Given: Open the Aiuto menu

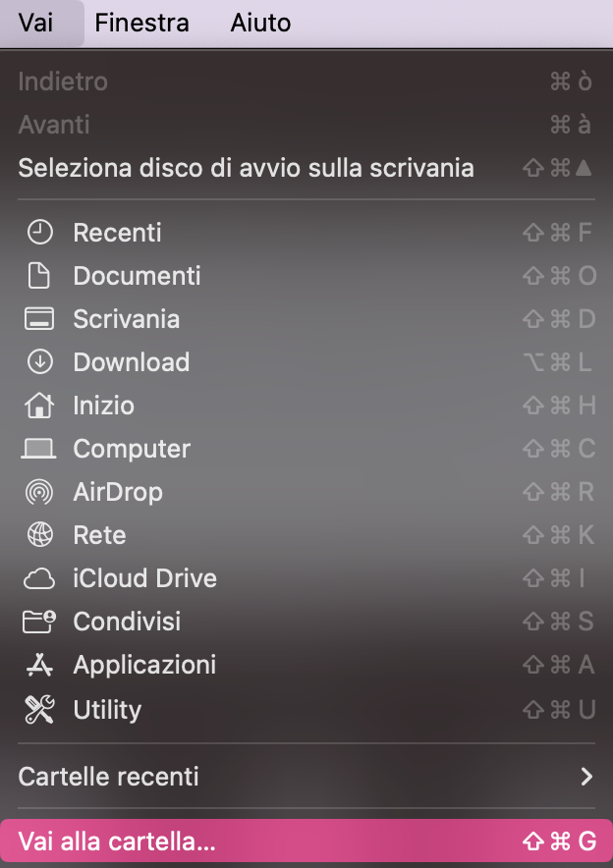Looking at the screenshot, I should (x=259, y=24).
